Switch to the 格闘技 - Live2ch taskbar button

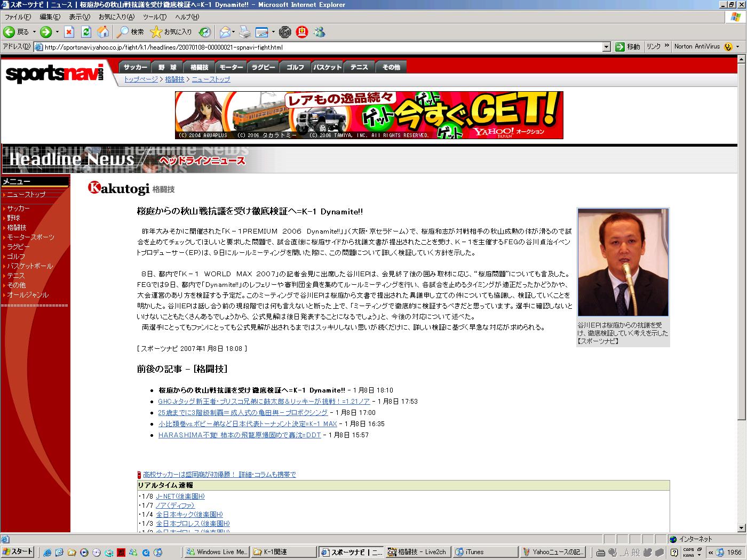(418, 552)
